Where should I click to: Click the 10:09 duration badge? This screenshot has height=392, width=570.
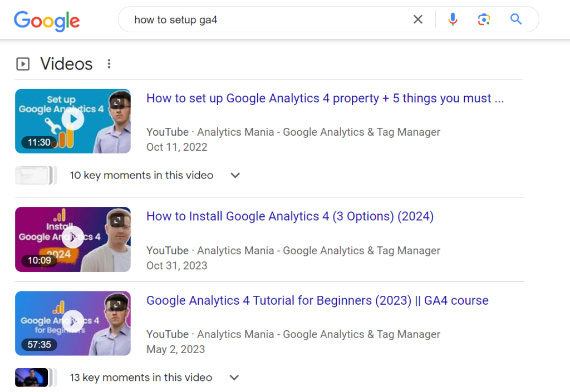(40, 260)
